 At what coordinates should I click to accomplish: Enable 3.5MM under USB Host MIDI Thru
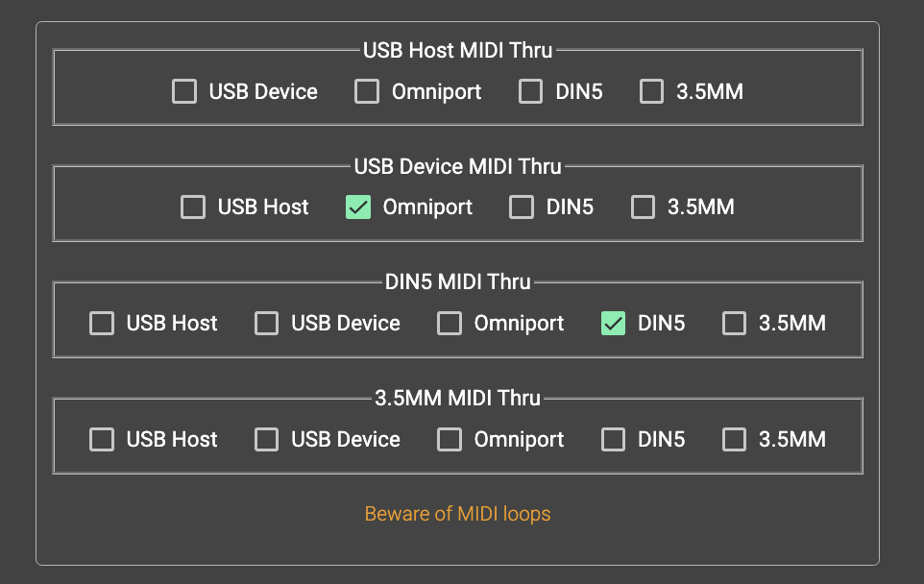[652, 92]
